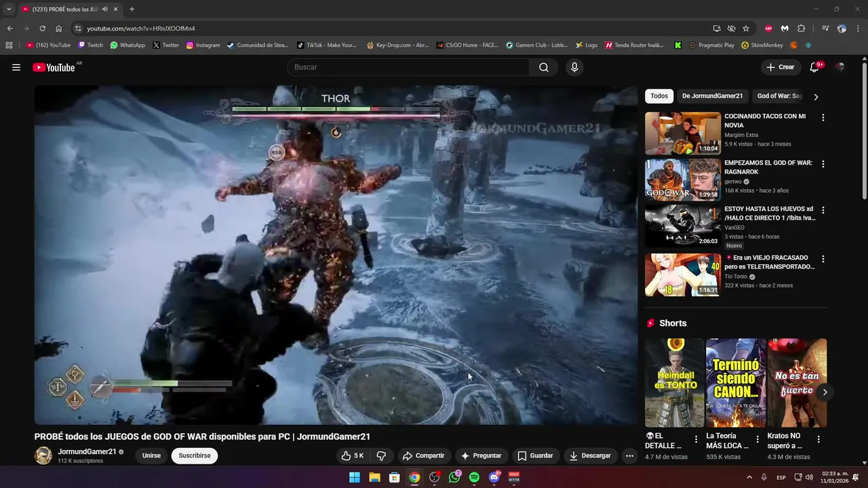Screen dimensions: 868x488
Task: Bookmark this page with star icon
Action: (x=746, y=28)
